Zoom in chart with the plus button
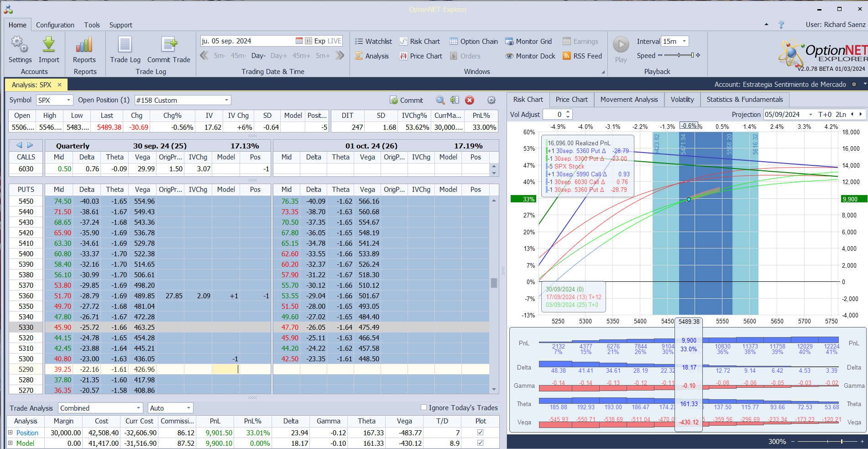This screenshot has height=449, width=868. (862, 442)
